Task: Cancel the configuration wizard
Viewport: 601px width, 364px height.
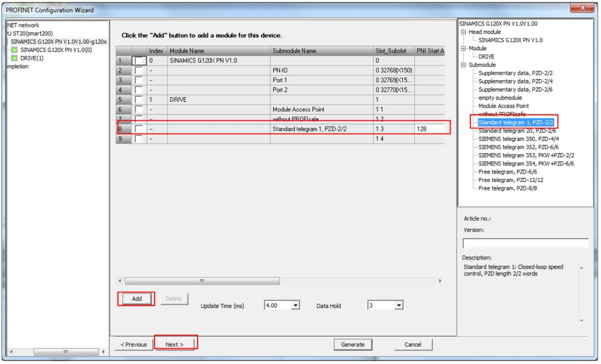Action: tap(413, 345)
